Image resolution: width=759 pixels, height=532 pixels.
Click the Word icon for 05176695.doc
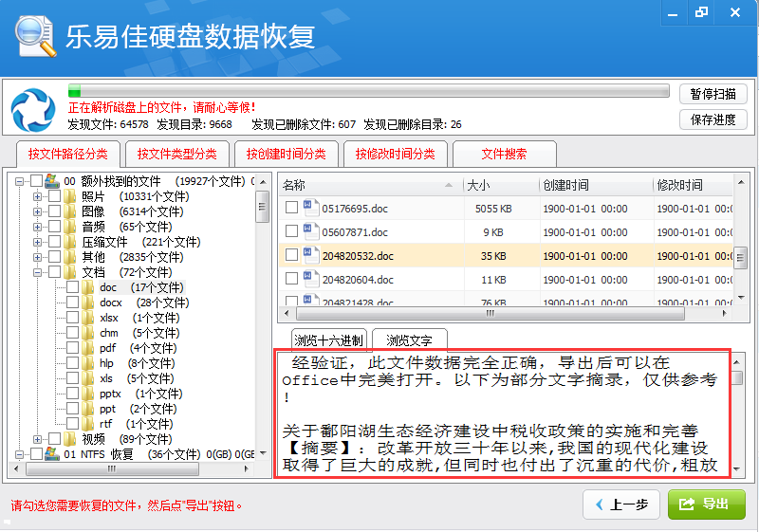point(310,208)
